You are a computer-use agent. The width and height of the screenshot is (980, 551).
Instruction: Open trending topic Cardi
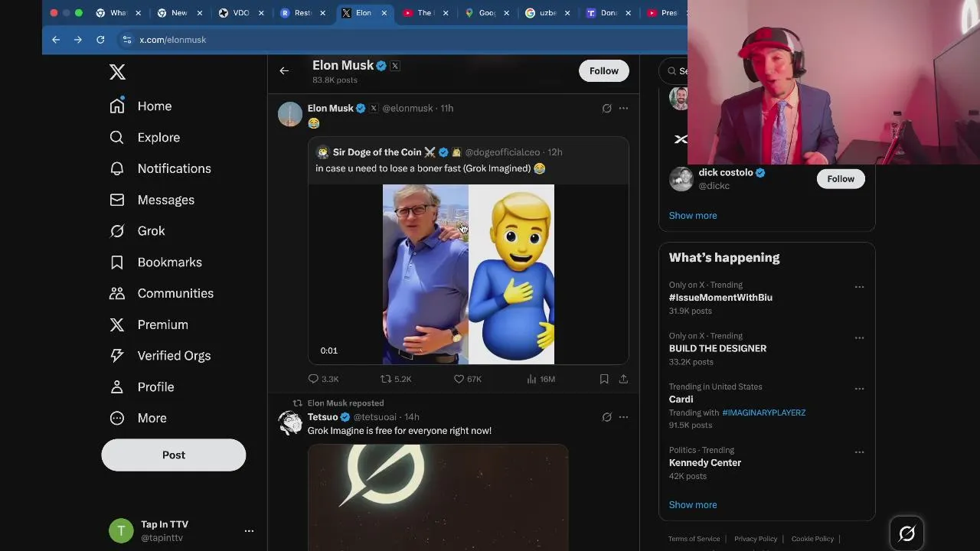pos(681,399)
